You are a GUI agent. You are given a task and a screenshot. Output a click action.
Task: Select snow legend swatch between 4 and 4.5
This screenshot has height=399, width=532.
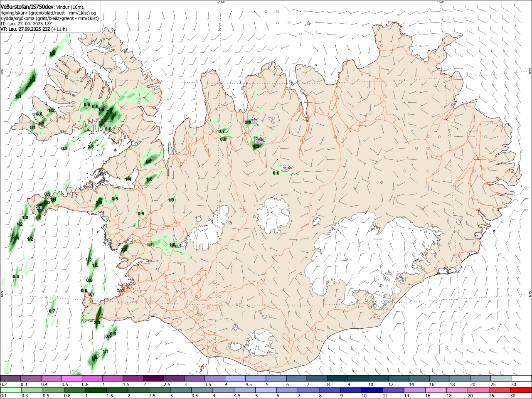[235, 378]
